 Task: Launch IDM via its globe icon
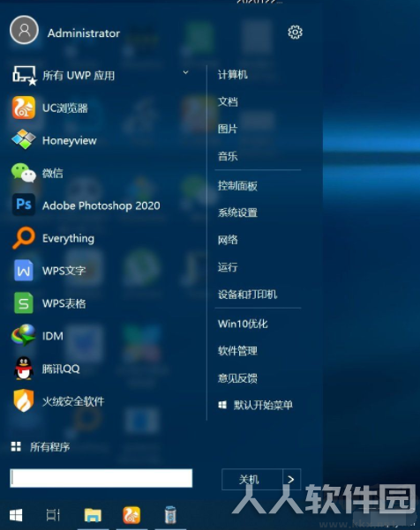click(23, 335)
